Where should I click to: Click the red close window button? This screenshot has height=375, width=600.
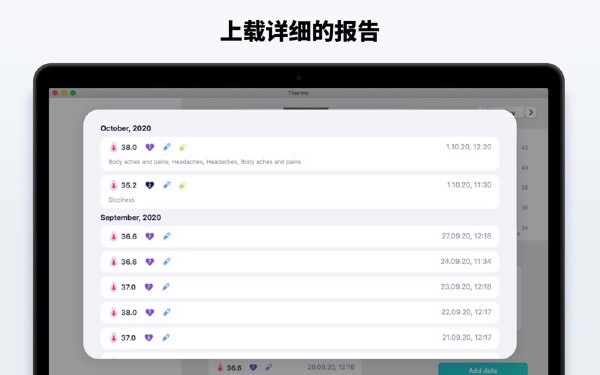tap(55, 93)
